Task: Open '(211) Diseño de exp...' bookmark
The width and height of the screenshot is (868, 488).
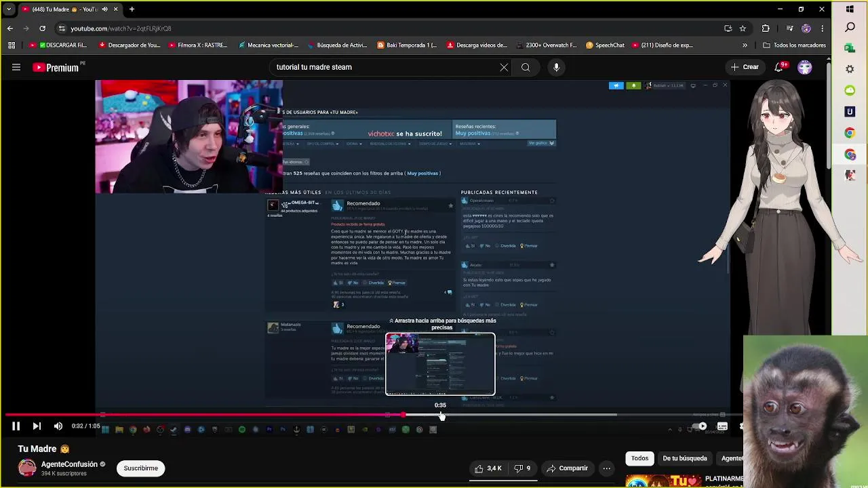Action: tap(663, 45)
